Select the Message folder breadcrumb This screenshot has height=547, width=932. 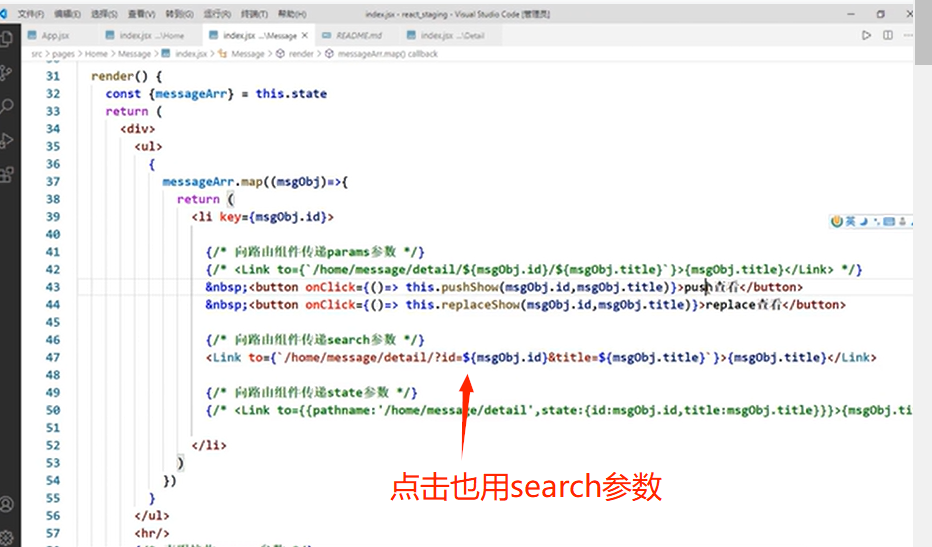[x=134, y=54]
